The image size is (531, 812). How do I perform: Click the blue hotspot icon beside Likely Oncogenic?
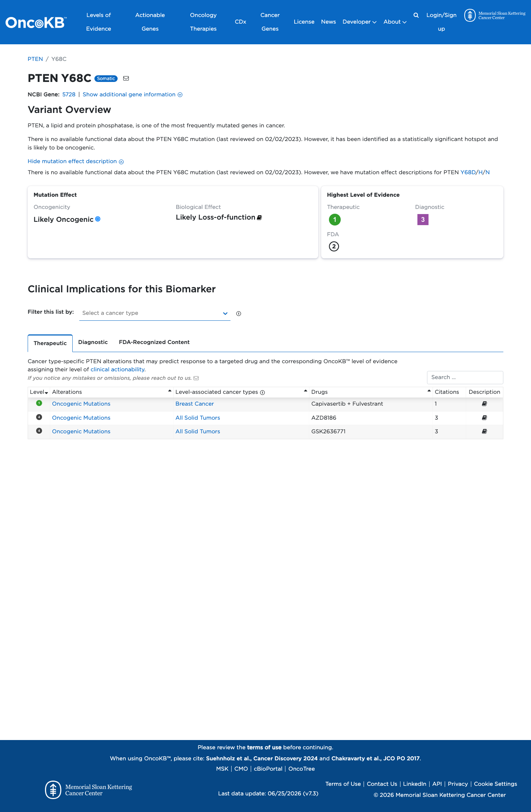(x=98, y=219)
